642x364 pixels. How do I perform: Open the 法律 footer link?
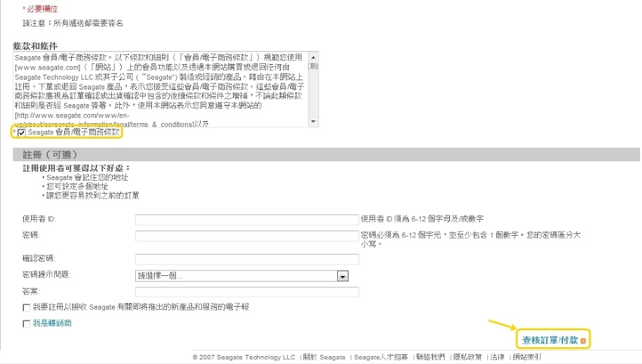tap(497, 358)
